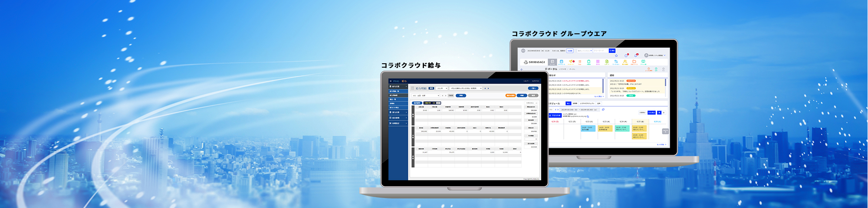The image size is (868, 208).
Task: Open the 2021年 year dropdown
Action: click(442, 88)
